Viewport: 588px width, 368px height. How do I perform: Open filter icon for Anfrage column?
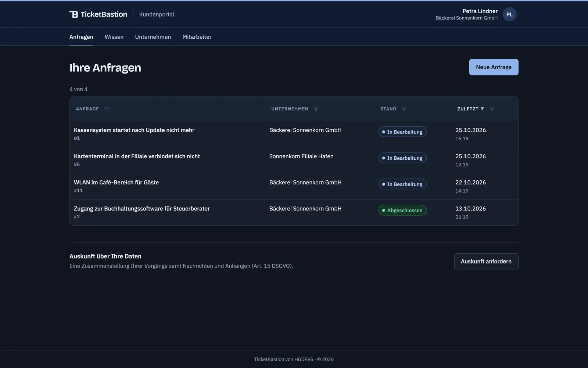(x=107, y=109)
